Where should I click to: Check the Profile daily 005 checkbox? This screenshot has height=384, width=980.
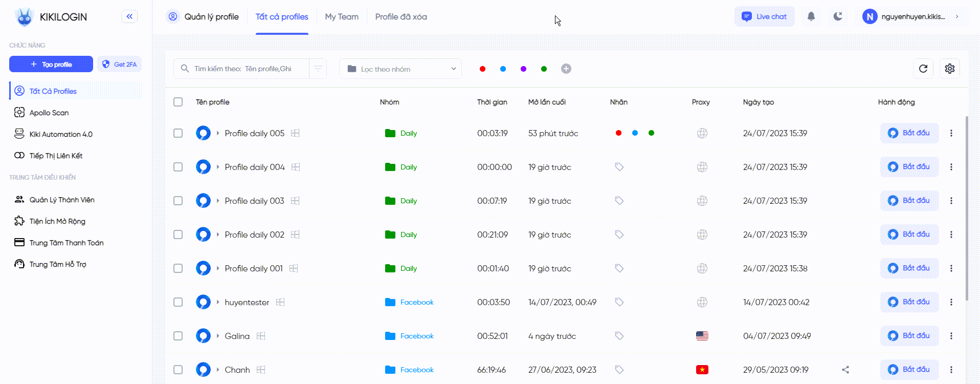pyautogui.click(x=178, y=133)
